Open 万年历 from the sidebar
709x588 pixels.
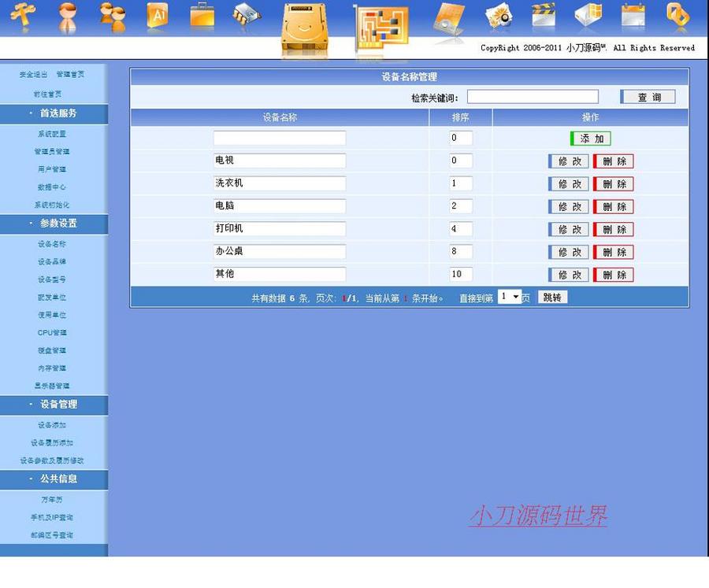coord(54,499)
